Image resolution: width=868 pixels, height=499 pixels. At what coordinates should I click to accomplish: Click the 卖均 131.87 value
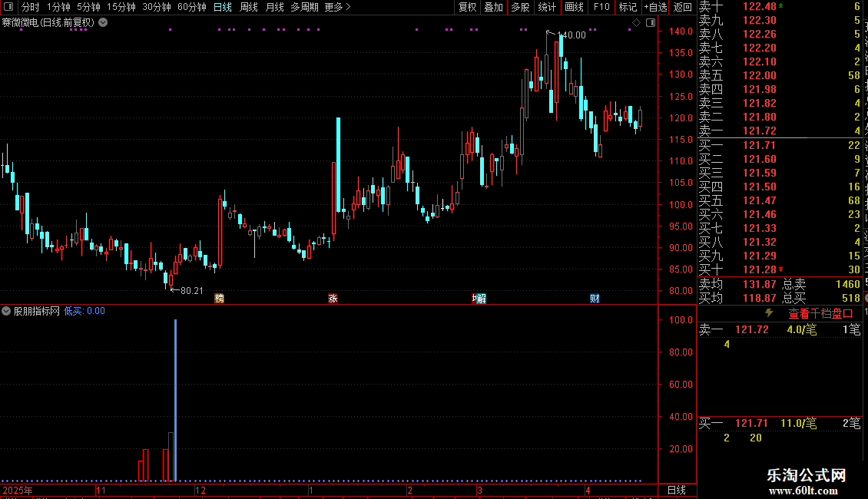coord(760,284)
